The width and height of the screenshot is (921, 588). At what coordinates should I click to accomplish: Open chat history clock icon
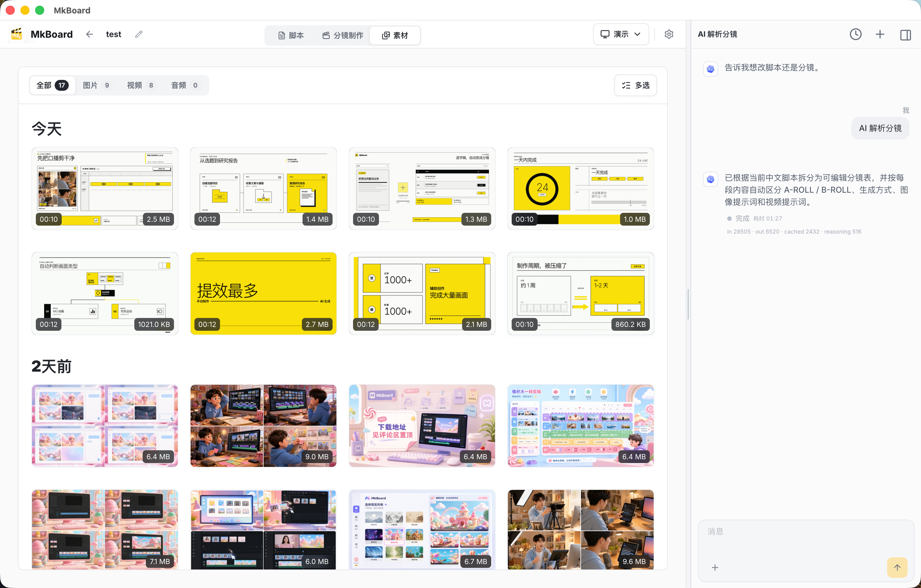[x=855, y=35]
